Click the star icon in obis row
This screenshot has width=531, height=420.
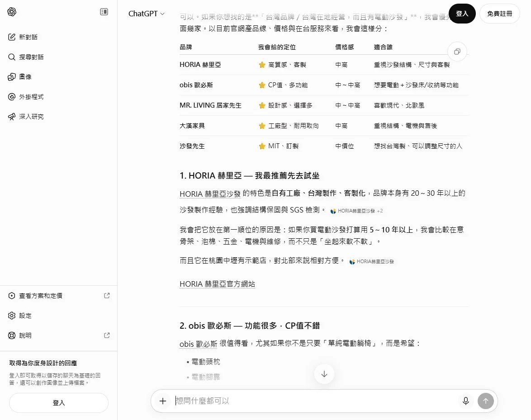point(262,85)
